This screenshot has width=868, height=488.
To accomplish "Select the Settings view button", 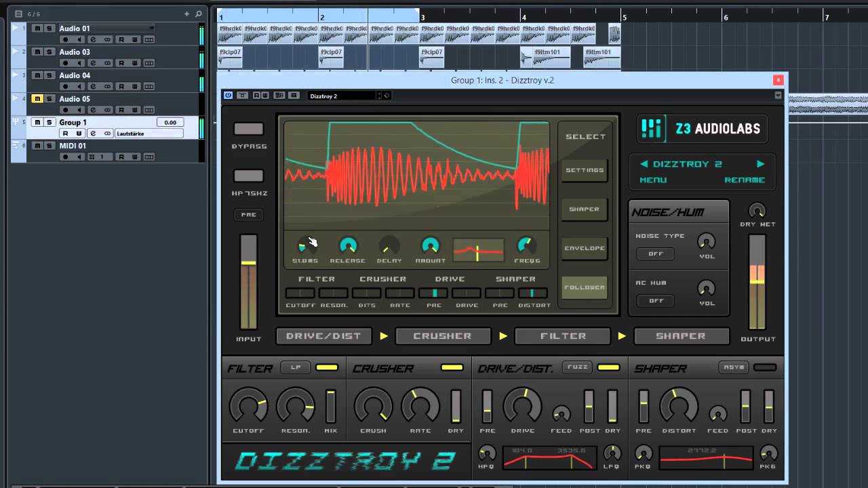I will coord(585,170).
